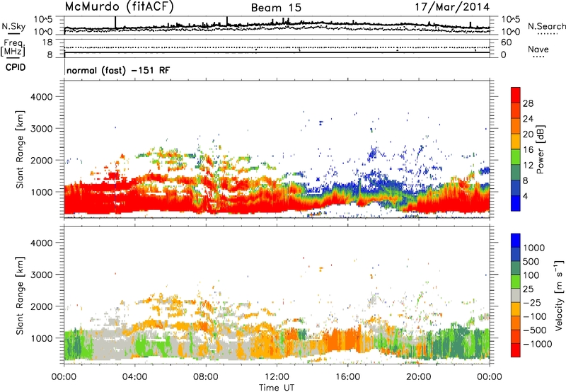Click the '100' label on Velocity colorbar
The height and width of the screenshot is (392, 566).
tap(531, 275)
